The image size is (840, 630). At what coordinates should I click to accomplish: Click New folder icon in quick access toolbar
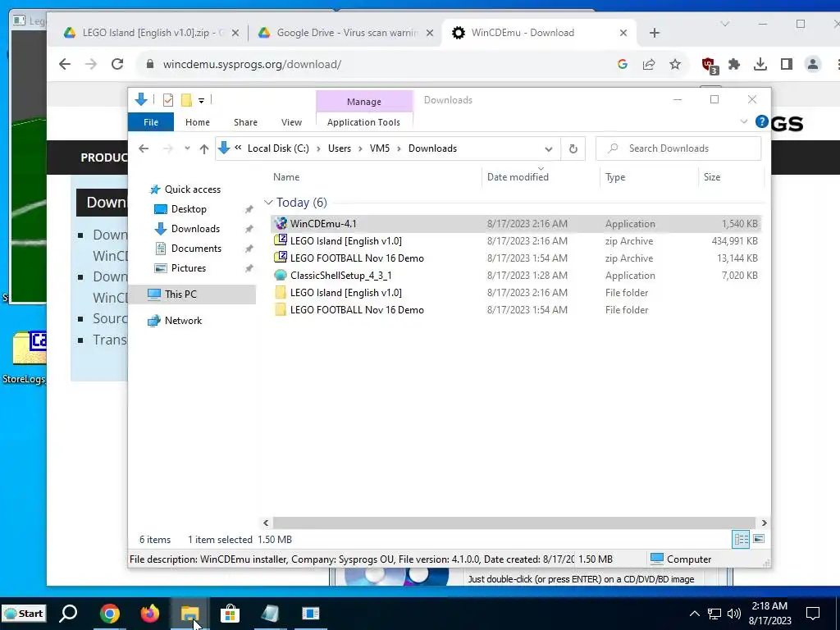tap(186, 99)
